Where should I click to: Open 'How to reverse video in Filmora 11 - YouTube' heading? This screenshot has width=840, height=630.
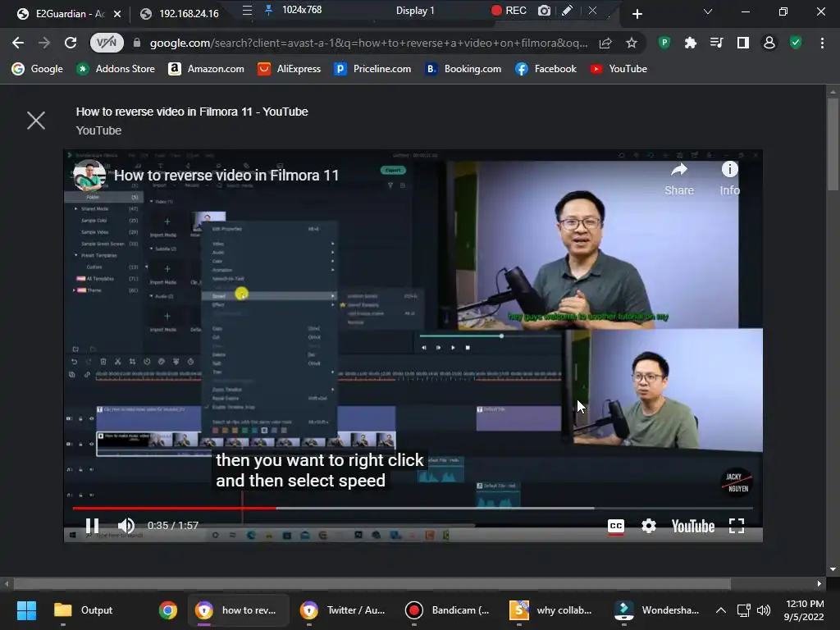192,112
